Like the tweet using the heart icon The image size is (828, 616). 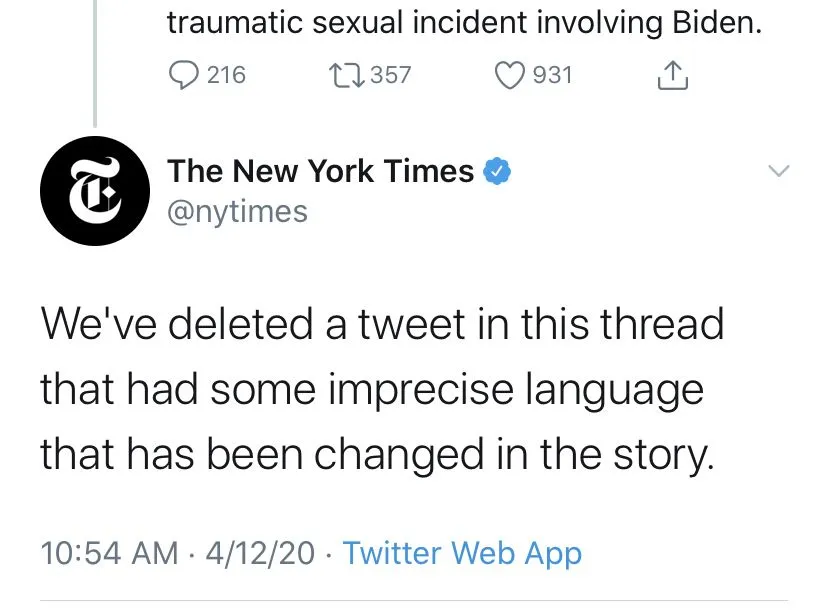click(510, 75)
